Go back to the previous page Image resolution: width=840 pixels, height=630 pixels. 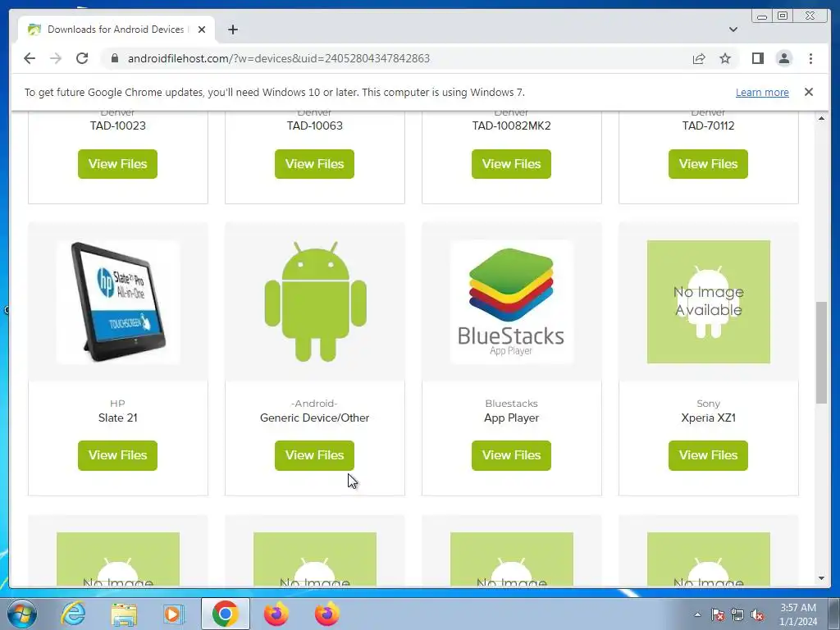coord(30,58)
